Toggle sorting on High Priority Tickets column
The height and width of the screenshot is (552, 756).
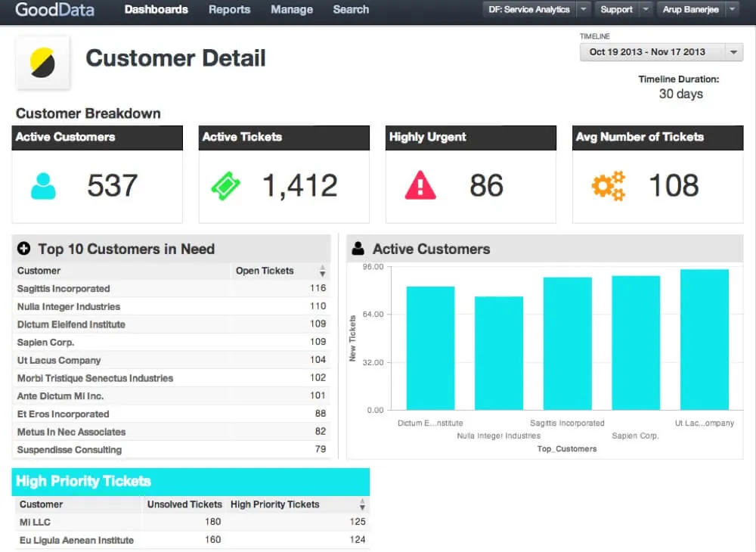coord(361,504)
